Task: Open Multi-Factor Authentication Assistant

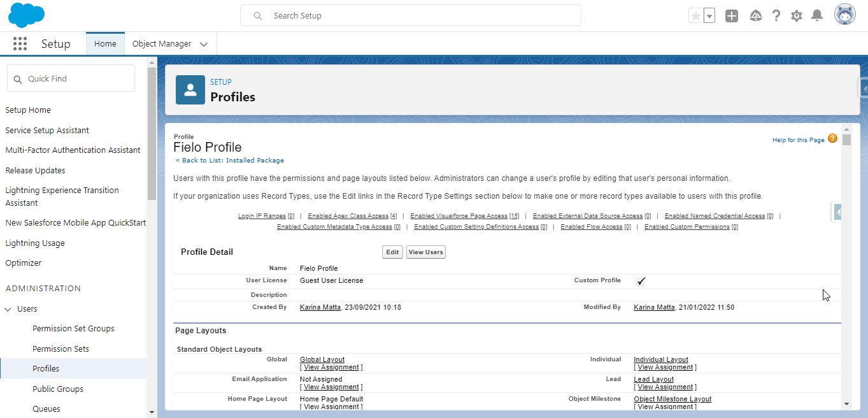Action: point(73,150)
